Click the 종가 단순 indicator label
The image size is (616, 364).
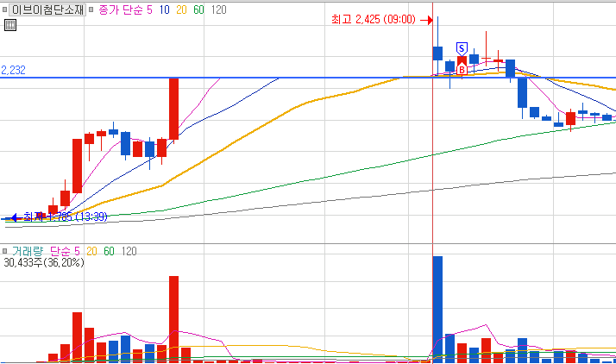click(120, 9)
